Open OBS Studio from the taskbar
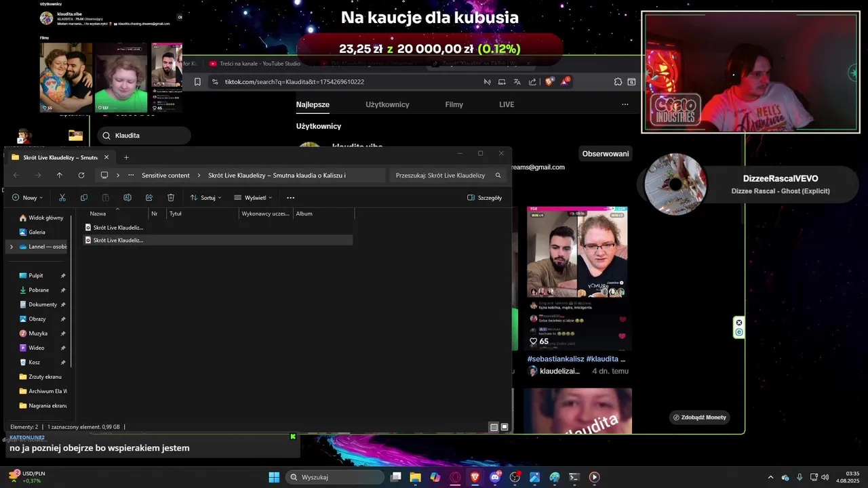868x488 pixels. [515, 477]
